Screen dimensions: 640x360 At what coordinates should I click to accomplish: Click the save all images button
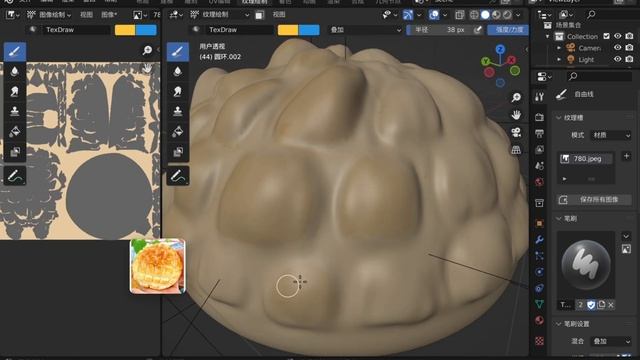pyautogui.click(x=594, y=200)
